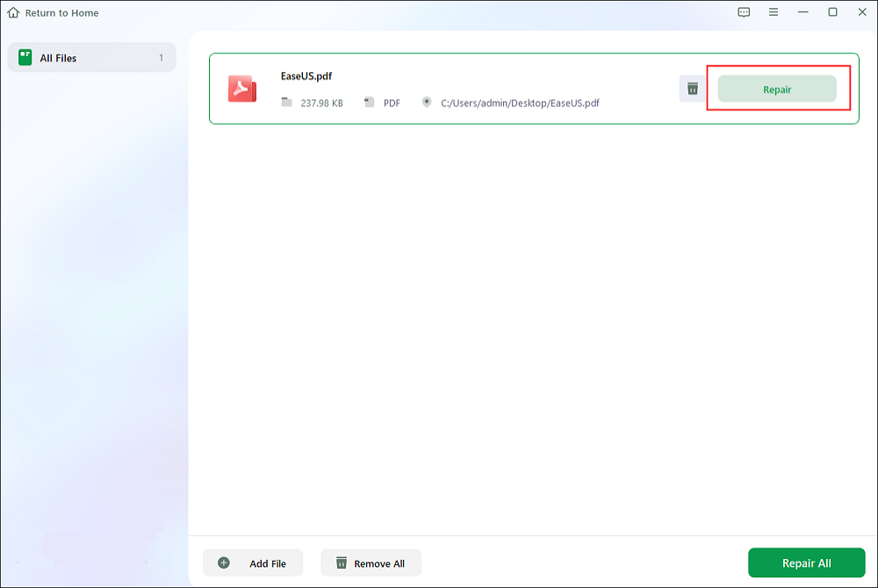The width and height of the screenshot is (878, 588).
Task: Click the location pin icon
Action: 427,102
